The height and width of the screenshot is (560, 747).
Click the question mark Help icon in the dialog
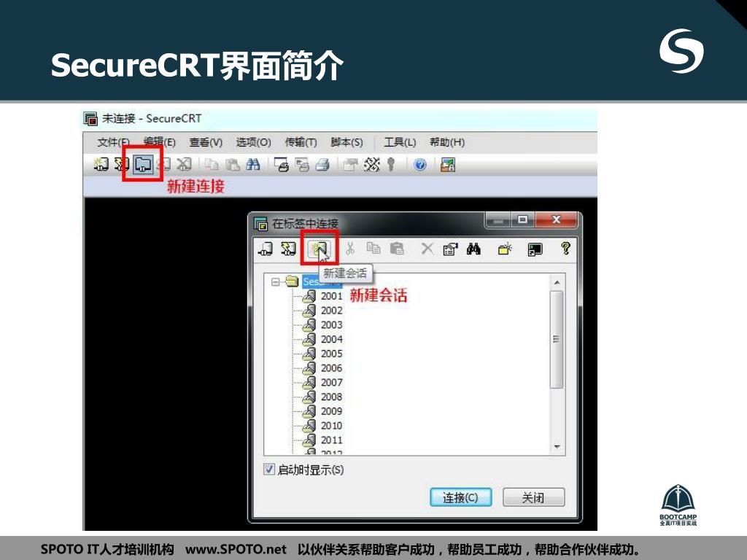pos(565,248)
